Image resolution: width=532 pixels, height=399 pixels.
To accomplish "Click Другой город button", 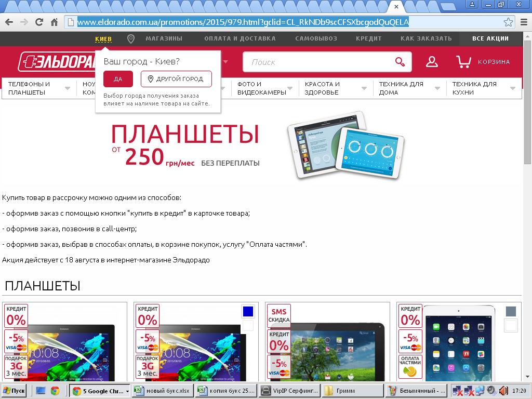I will click(x=176, y=79).
